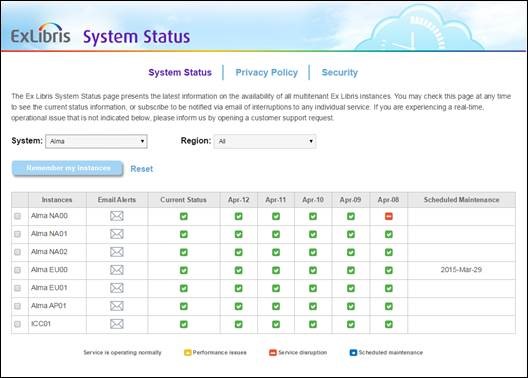This screenshot has width=528, height=378.
Task: Click the Apr-10 column header
Action: tap(313, 200)
